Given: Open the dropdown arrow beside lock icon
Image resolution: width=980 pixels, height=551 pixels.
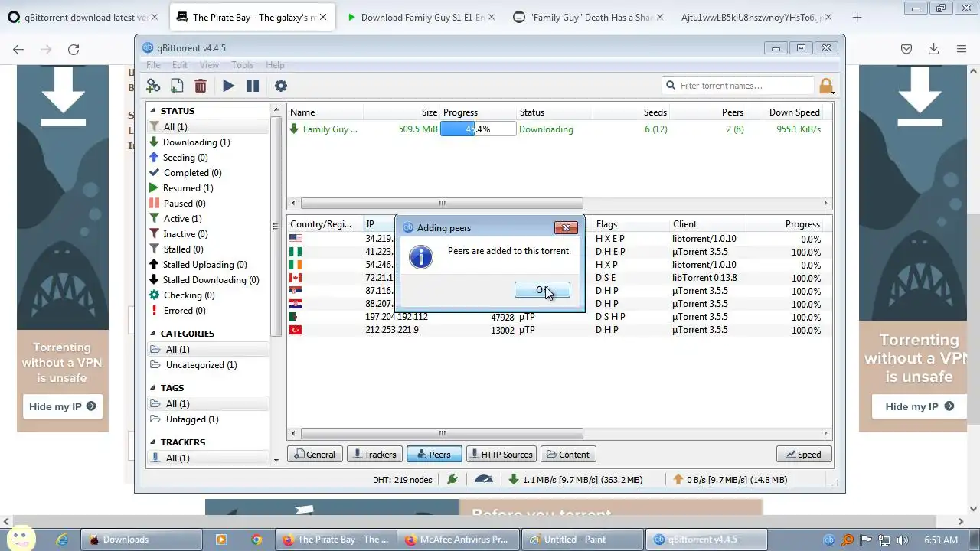Looking at the screenshot, I should click(x=833, y=93).
